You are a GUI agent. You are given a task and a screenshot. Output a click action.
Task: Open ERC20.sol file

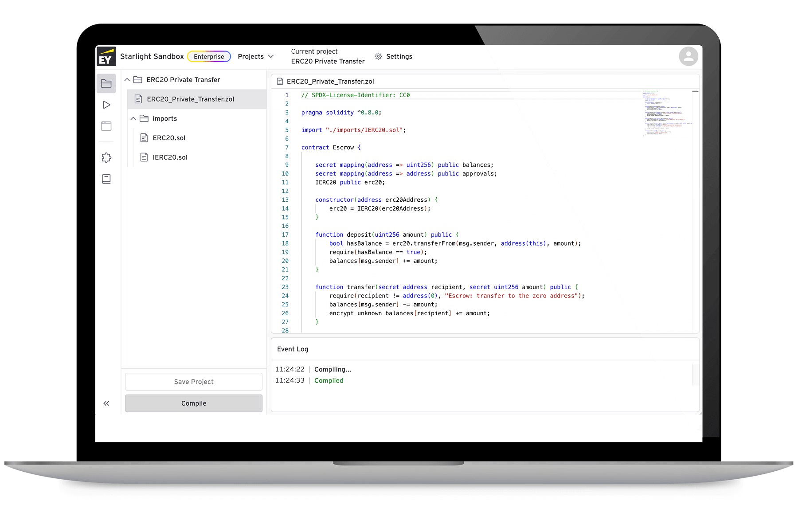coord(169,138)
